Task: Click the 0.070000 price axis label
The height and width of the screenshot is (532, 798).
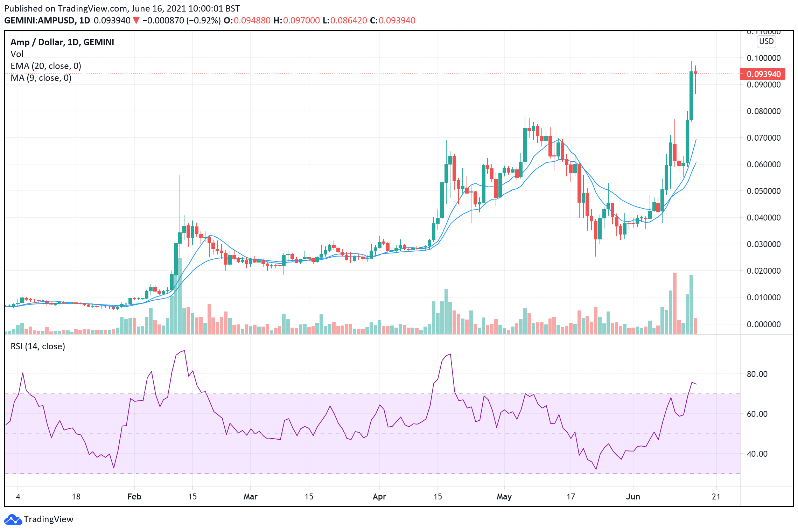Action: pyautogui.click(x=764, y=138)
